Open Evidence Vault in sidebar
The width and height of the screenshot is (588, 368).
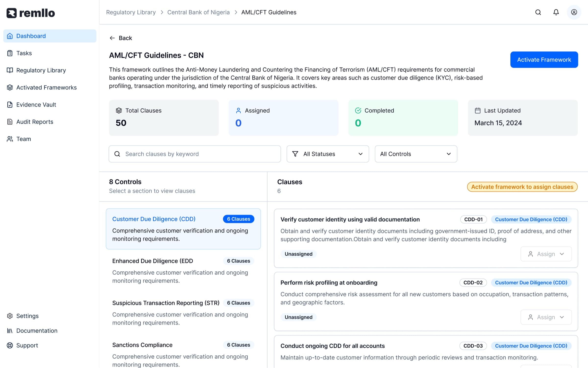pyautogui.click(x=50, y=105)
